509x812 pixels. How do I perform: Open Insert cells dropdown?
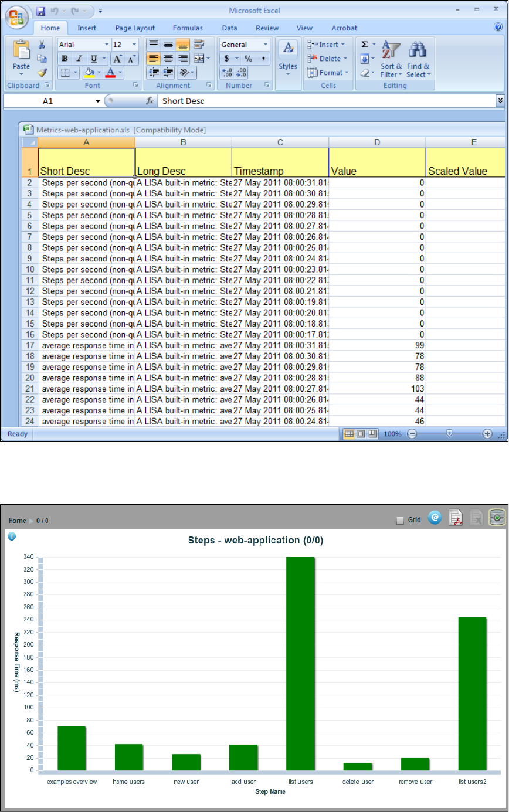pos(327,45)
